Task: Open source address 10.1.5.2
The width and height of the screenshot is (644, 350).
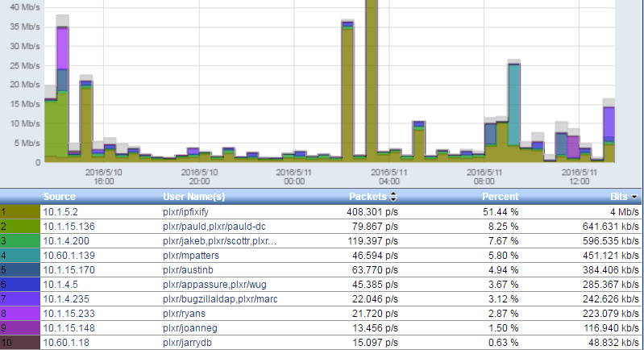Action: pyautogui.click(x=60, y=212)
